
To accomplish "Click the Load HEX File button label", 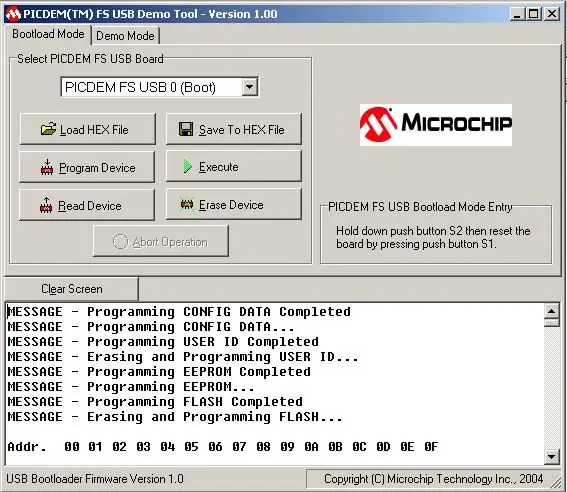I will 94,130.
